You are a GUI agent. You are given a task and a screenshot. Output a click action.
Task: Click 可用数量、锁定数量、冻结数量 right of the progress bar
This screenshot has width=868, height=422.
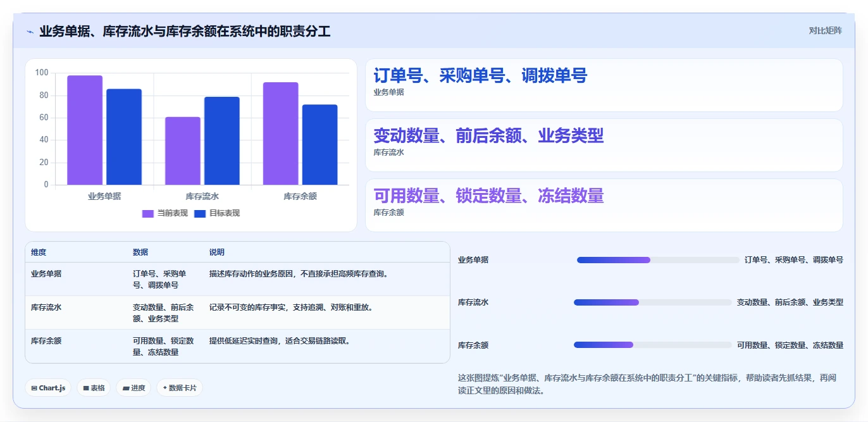790,345
